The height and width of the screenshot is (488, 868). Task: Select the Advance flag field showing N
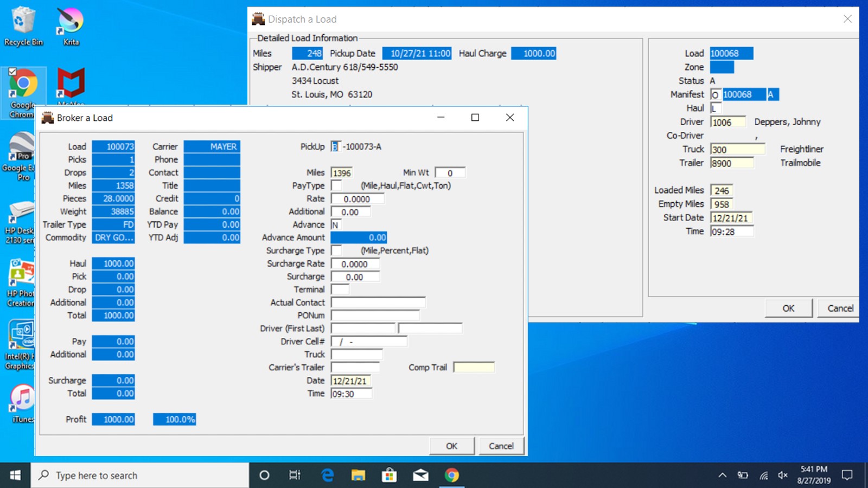[337, 224]
